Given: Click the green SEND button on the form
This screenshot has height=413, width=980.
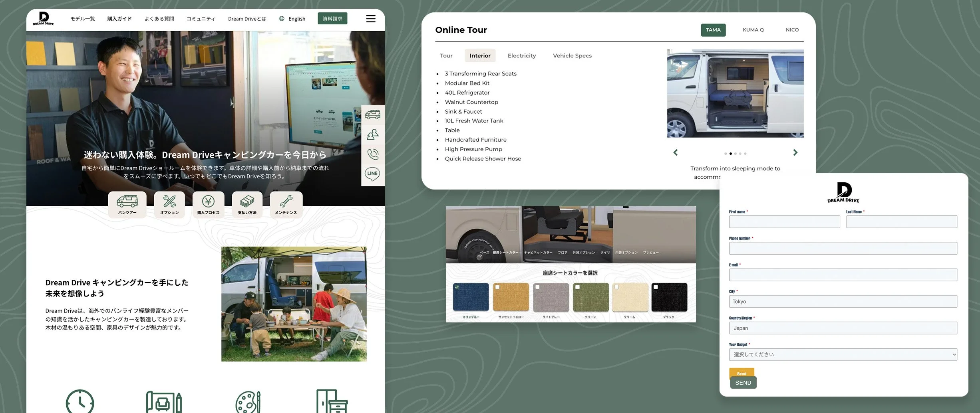Looking at the screenshot, I should 743,383.
